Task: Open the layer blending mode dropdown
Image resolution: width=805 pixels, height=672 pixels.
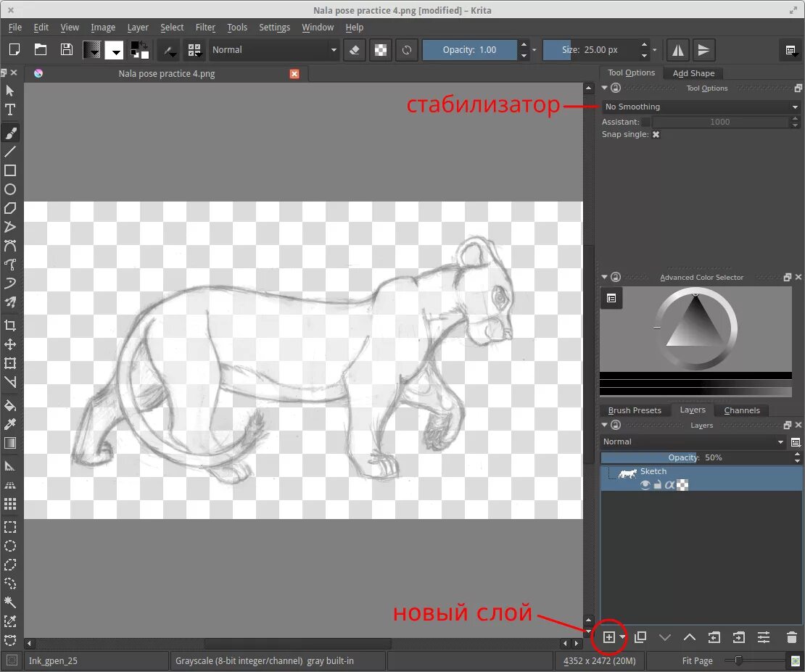Action: coord(693,441)
